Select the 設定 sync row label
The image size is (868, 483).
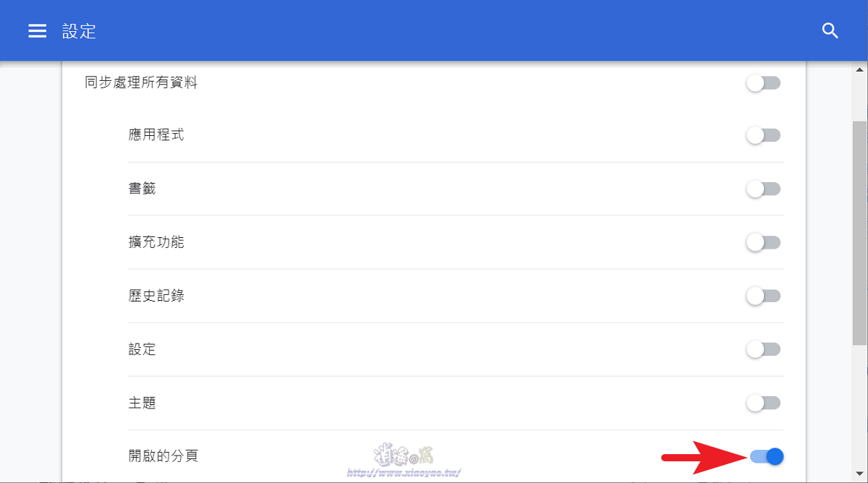pos(142,349)
